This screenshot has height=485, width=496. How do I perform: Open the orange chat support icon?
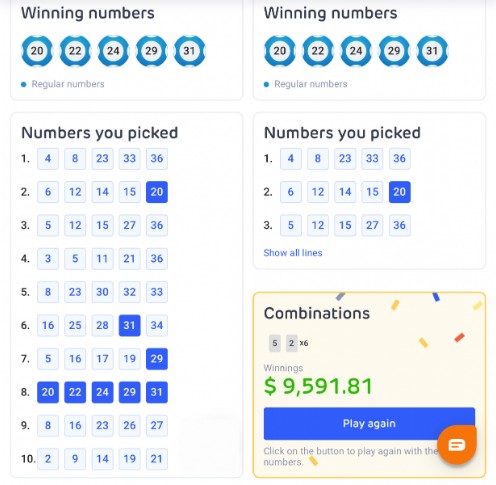pos(457,444)
